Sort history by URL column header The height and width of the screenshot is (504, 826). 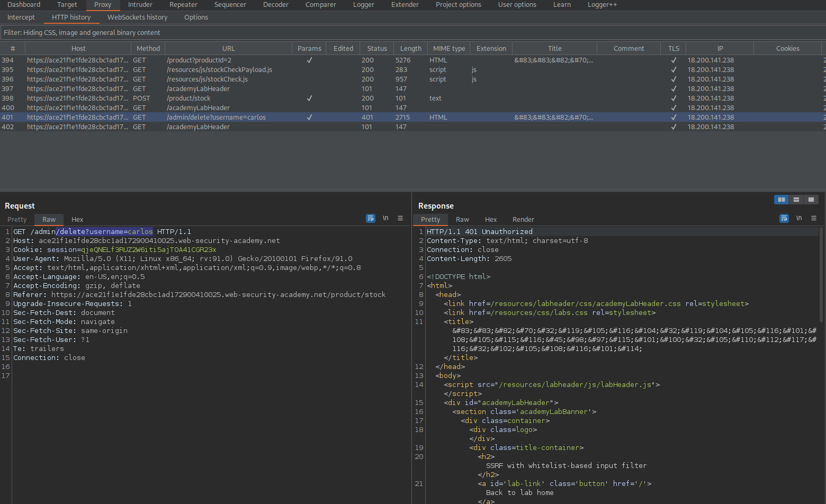pyautogui.click(x=229, y=48)
